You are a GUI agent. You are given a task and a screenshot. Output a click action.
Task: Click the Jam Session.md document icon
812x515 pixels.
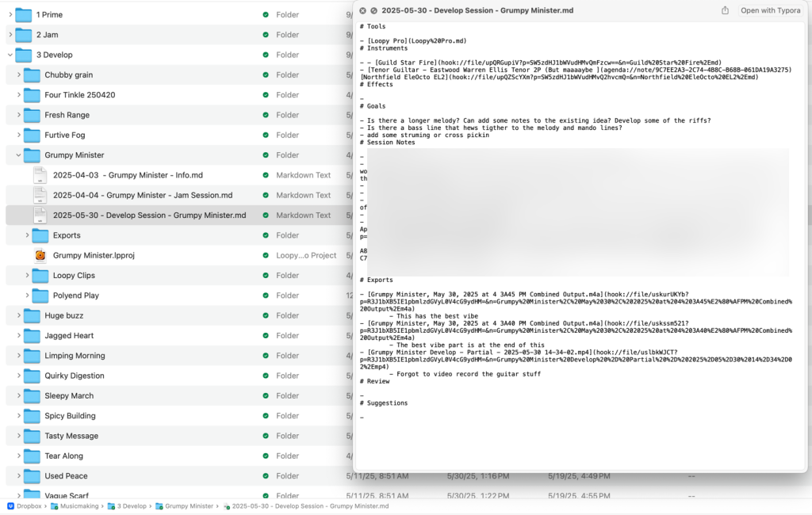tap(40, 195)
